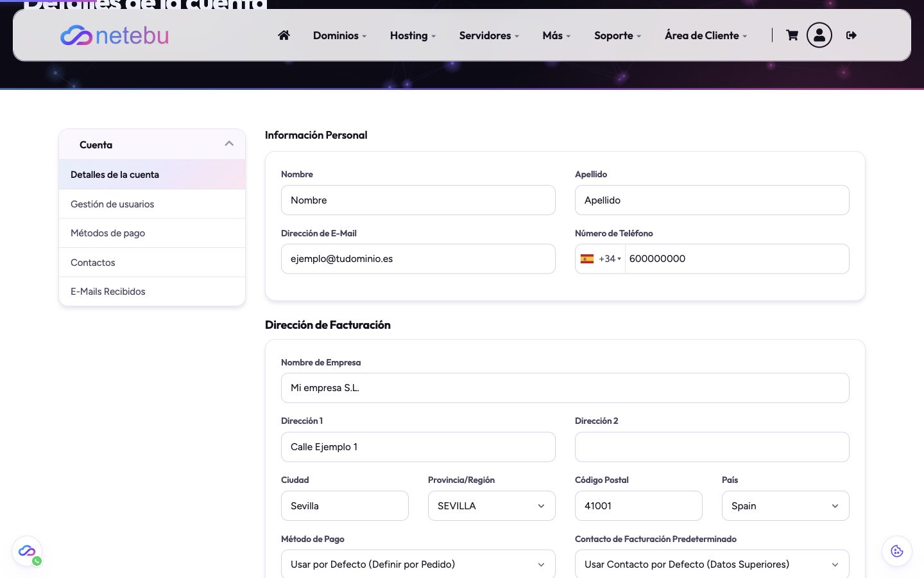Screen dimensions: 924x578
Task: Click the netebu logo
Action: [x=114, y=35]
